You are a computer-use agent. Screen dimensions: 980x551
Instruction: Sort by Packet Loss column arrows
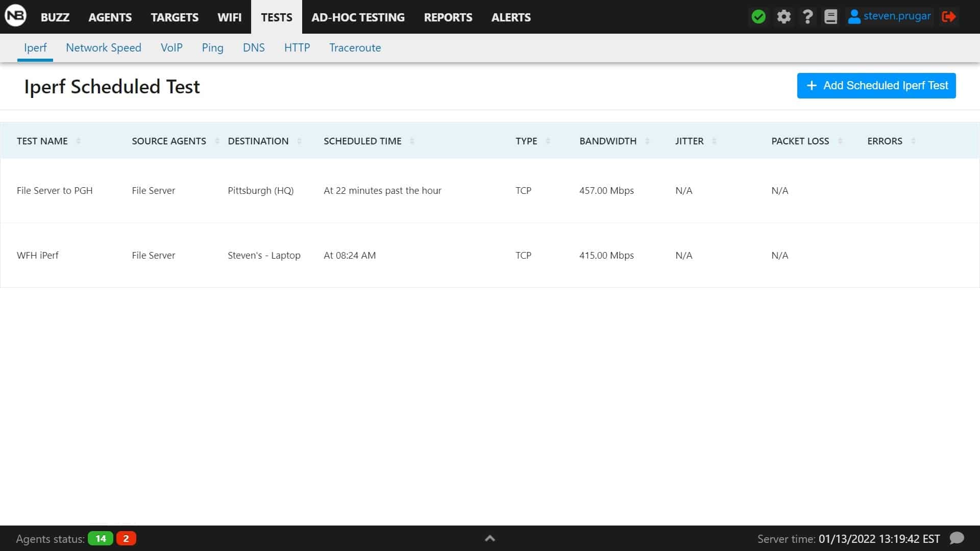[840, 141]
